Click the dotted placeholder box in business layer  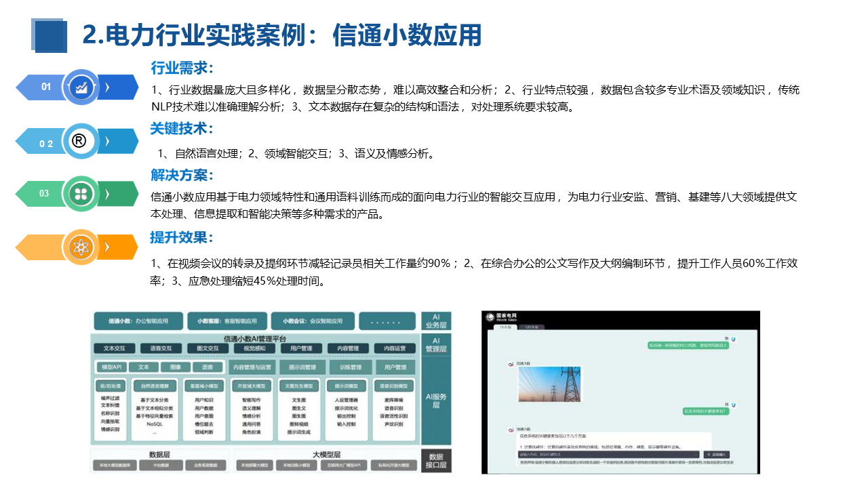387,321
